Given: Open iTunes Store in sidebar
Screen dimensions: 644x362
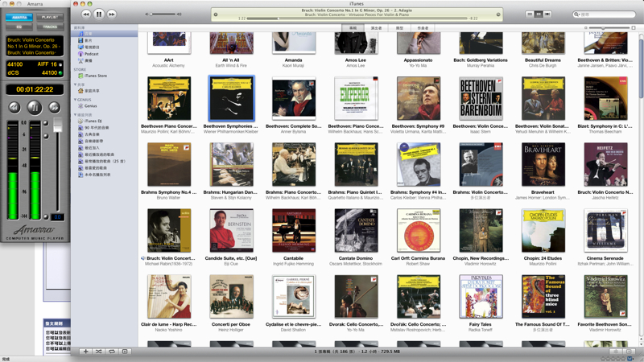Looking at the screenshot, I should point(95,76).
